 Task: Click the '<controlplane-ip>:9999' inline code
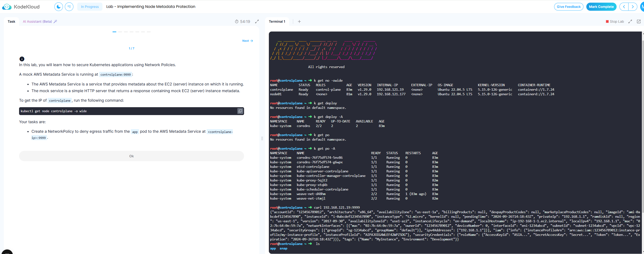coord(132,135)
